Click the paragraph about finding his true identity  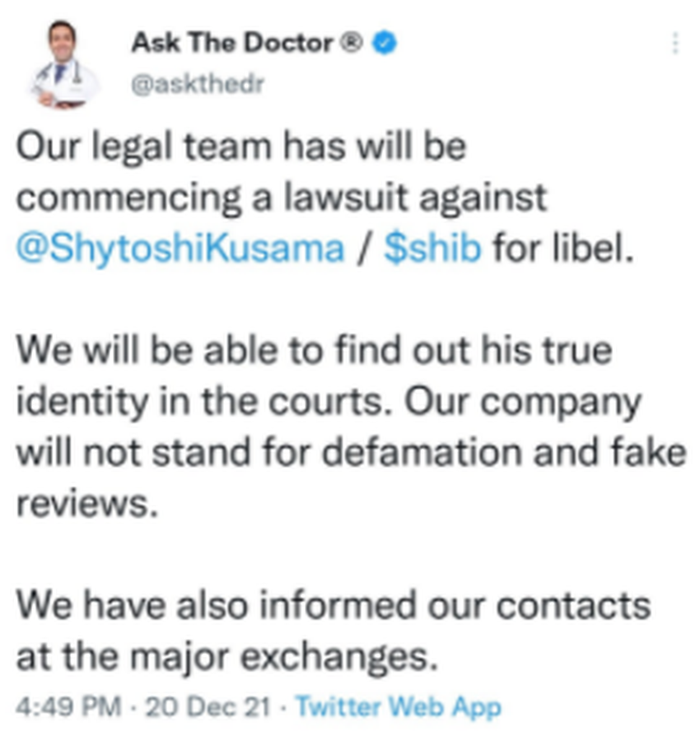(351, 426)
